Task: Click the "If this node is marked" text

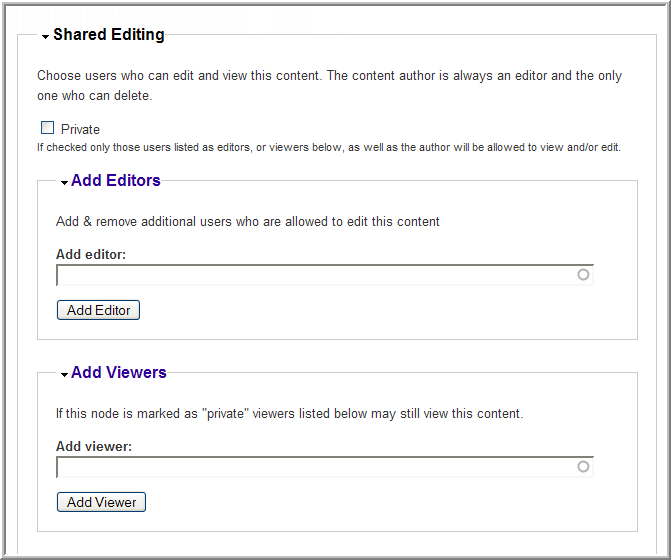Action: tap(288, 413)
